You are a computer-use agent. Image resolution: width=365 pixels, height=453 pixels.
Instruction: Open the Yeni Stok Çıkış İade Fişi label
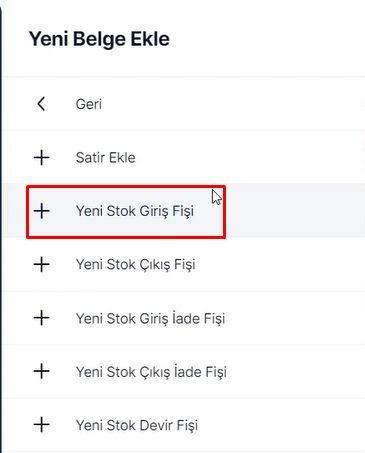(x=151, y=372)
